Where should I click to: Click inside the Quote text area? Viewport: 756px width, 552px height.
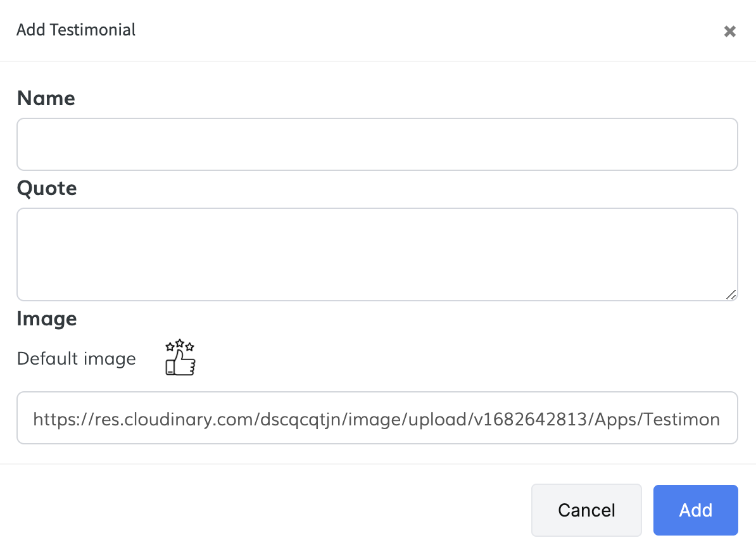[x=377, y=254]
